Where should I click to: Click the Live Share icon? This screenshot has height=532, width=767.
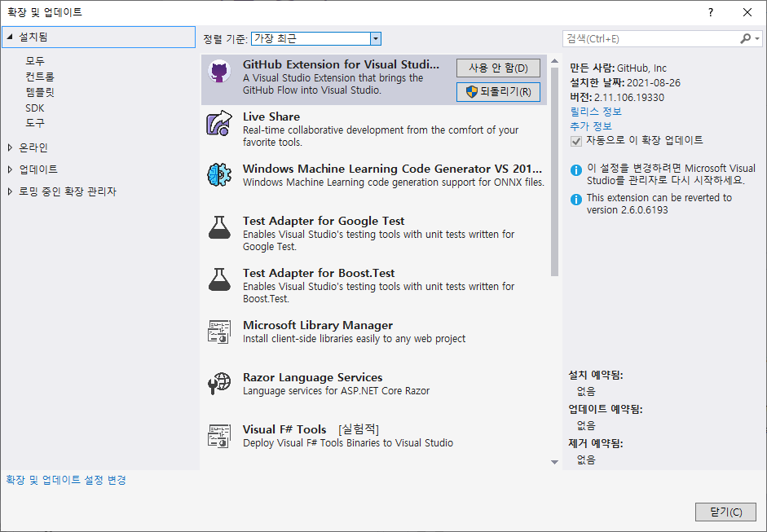[x=218, y=123]
